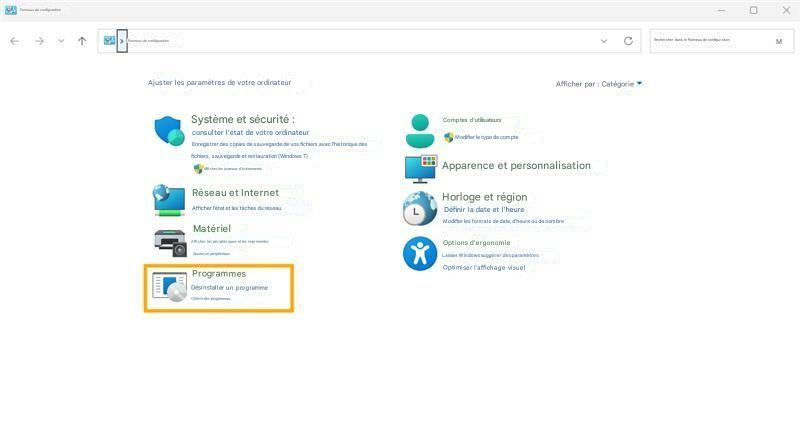Open recent locations dropdown near navigation arrows
The image size is (800, 421).
click(61, 41)
